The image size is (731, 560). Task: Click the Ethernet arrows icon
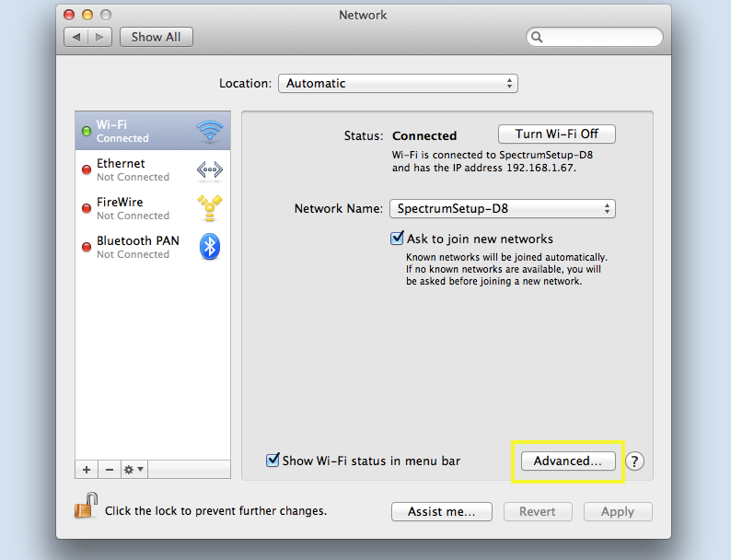pyautogui.click(x=210, y=169)
